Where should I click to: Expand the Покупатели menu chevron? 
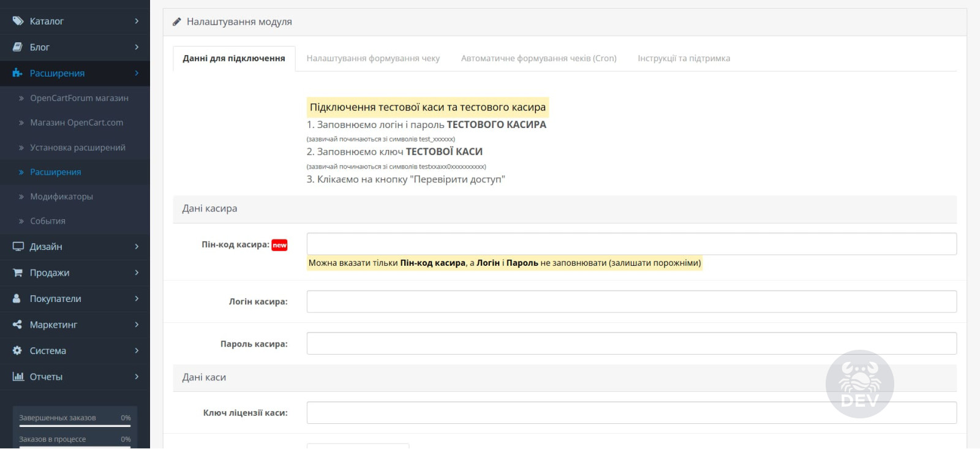tap(137, 298)
